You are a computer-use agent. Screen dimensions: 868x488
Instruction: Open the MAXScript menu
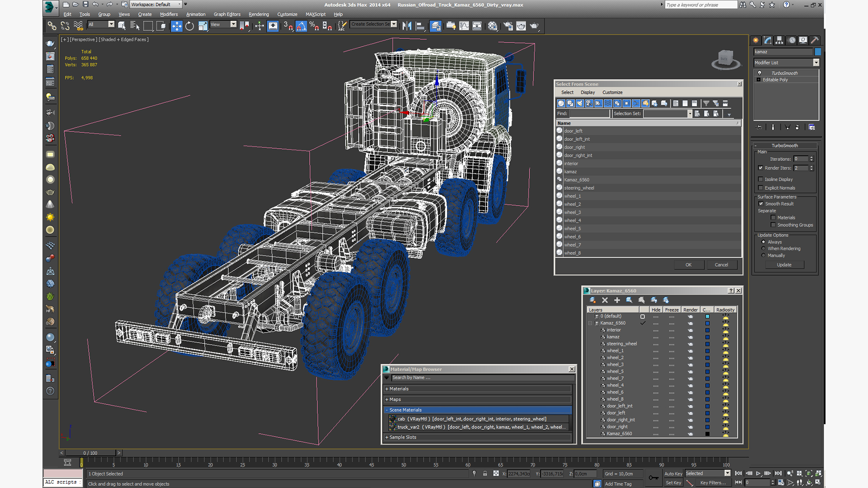316,14
